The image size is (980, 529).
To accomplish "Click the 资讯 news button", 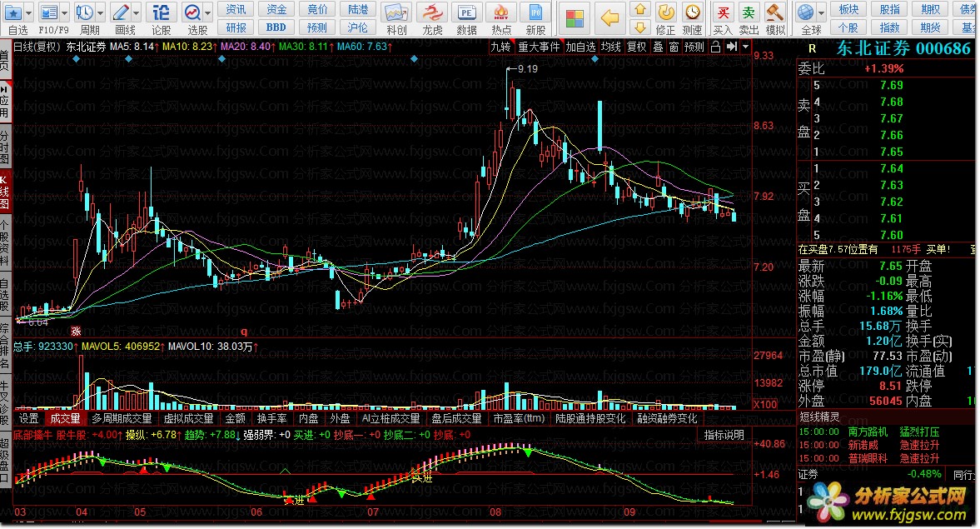I will click(236, 9).
